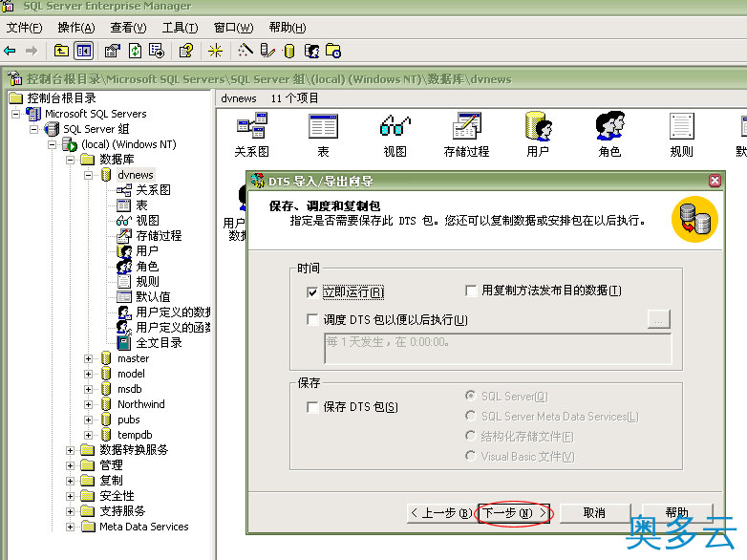Collapse the 数据库 folder node

[70, 160]
